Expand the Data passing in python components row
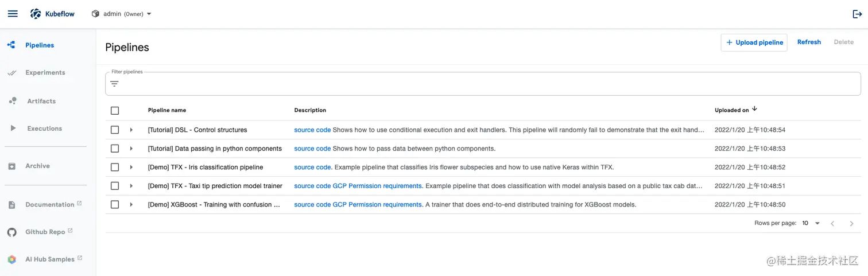Viewport: 868px width, 276px height. tap(131, 149)
